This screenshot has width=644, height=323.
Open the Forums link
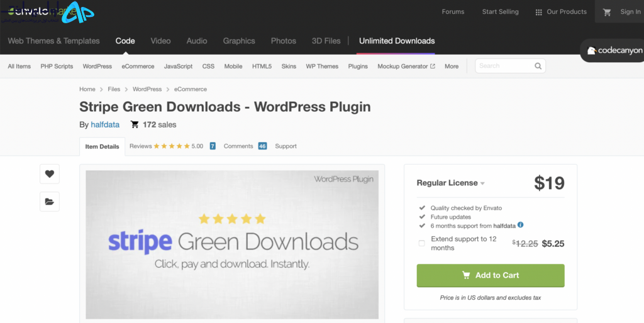pyautogui.click(x=453, y=12)
